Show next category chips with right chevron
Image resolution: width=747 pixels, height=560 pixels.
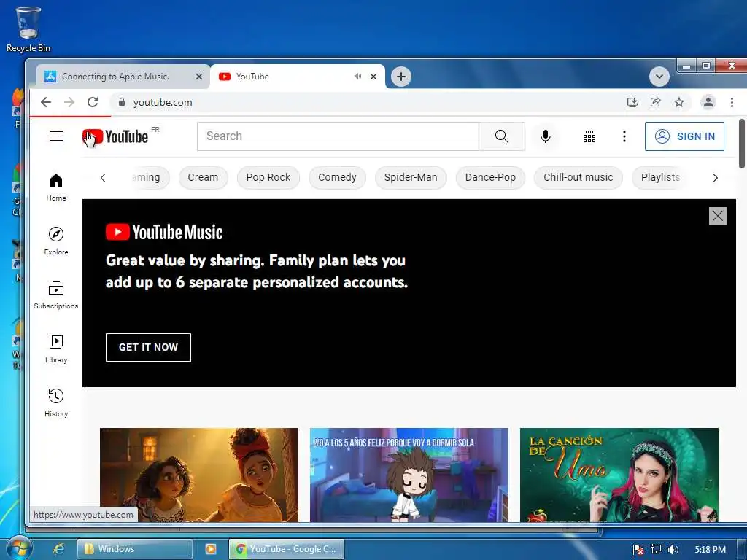[x=715, y=178]
